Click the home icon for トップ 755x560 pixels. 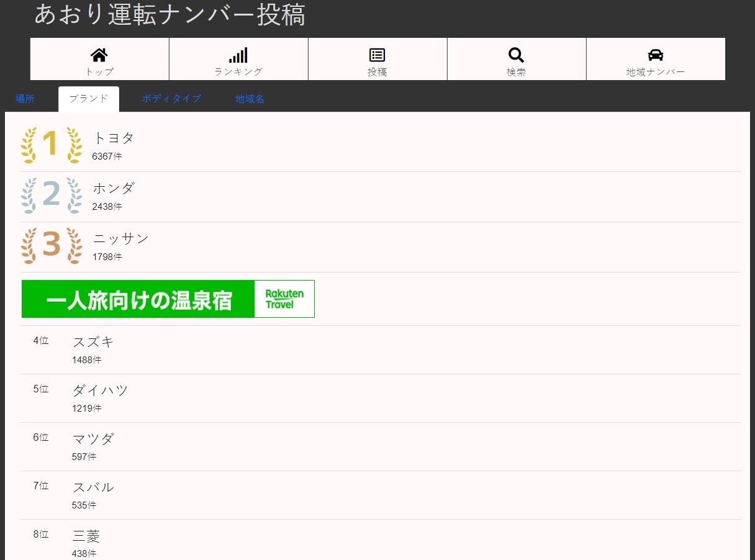pyautogui.click(x=99, y=55)
